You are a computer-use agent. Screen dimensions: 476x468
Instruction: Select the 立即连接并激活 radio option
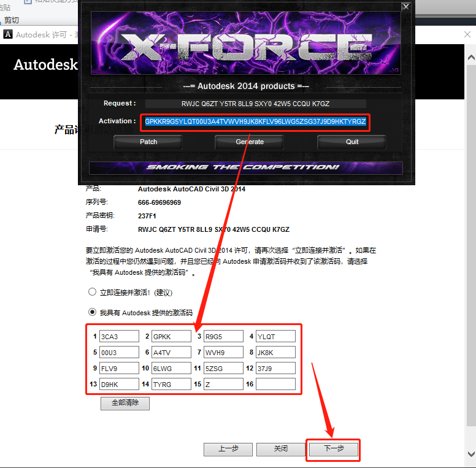pyautogui.click(x=92, y=292)
